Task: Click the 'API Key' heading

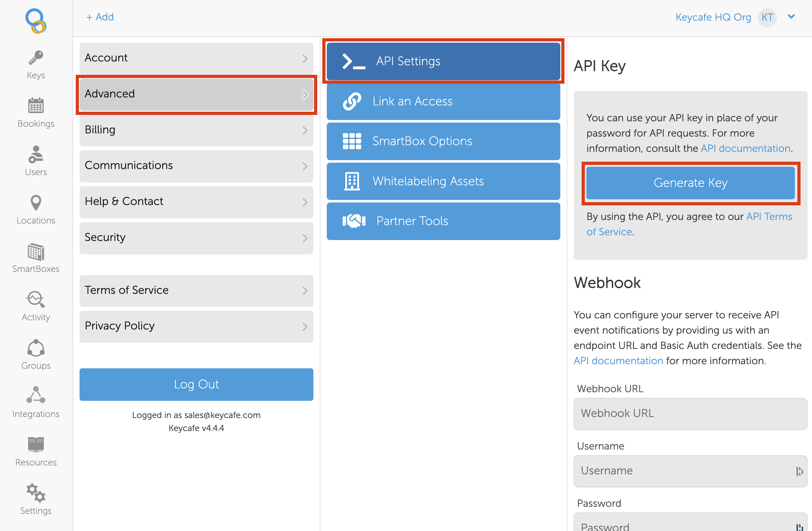Action: (599, 66)
